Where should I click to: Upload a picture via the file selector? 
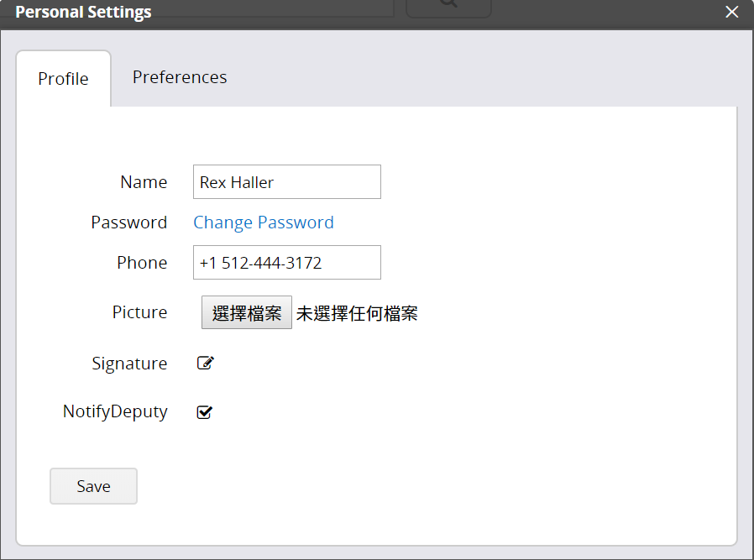pyautogui.click(x=246, y=311)
